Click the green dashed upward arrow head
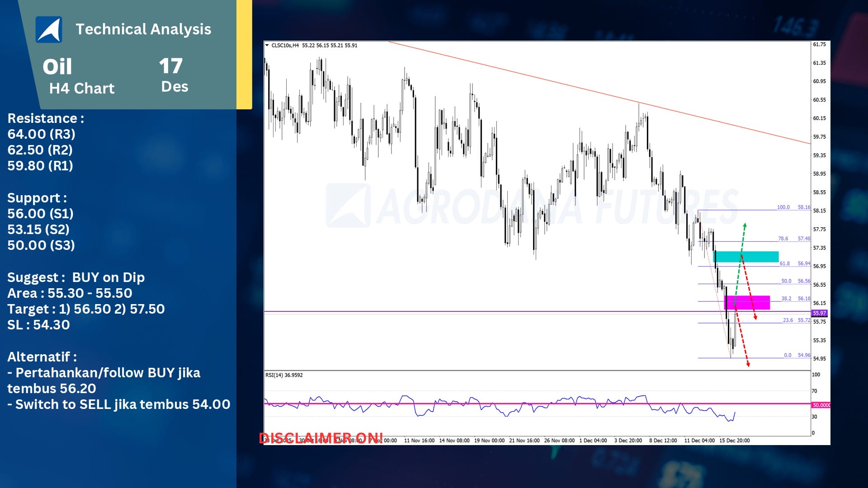The height and width of the screenshot is (488, 868). (745, 225)
